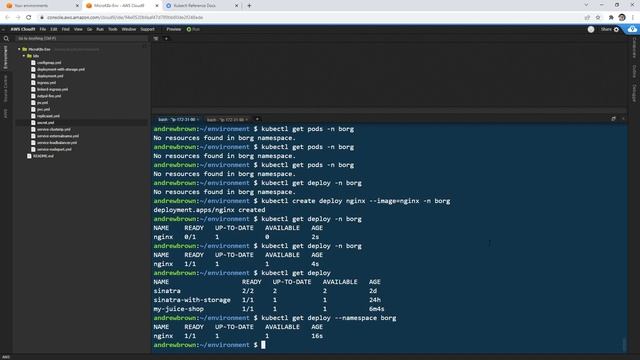Add new editor tab with plus icon
The image size is (640, 360).
[166, 39]
